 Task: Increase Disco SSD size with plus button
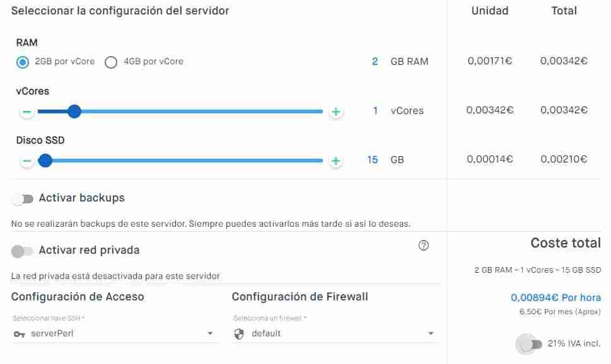[x=335, y=161]
